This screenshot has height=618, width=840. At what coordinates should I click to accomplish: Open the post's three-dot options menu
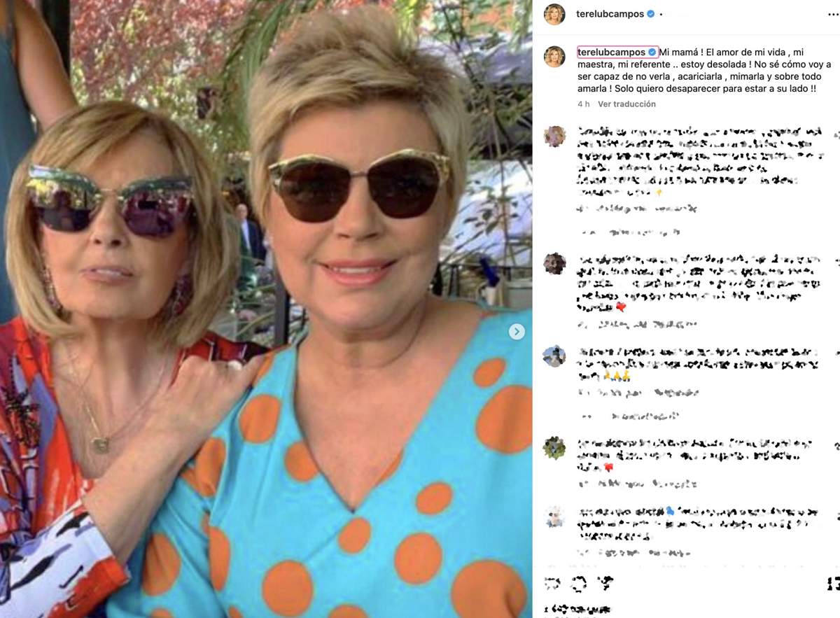(831, 14)
